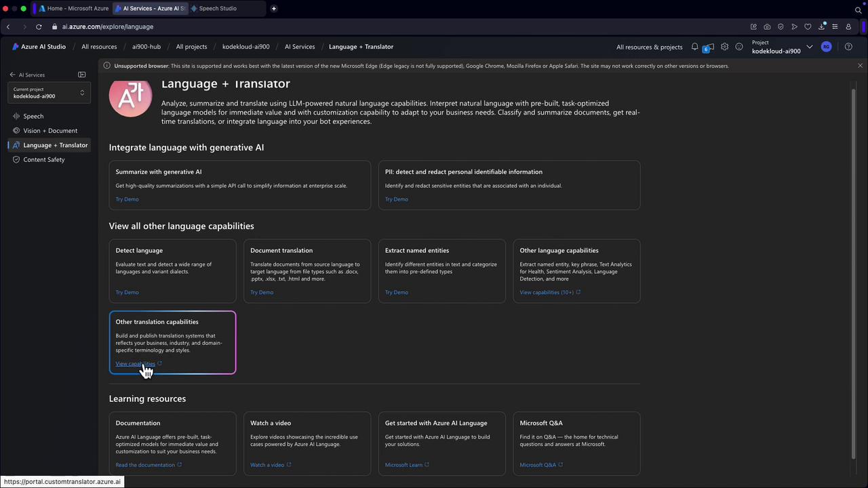The image size is (868, 488).
Task: Click Try Demo under Detect language
Action: click(127, 292)
